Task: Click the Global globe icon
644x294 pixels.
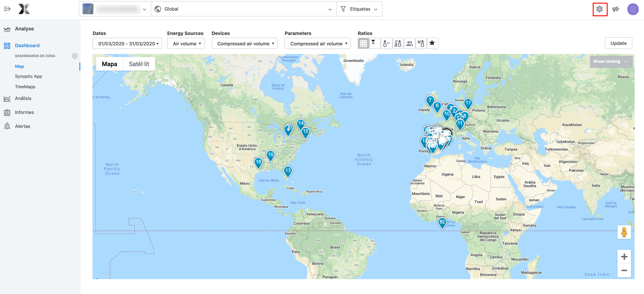Action: tap(157, 9)
